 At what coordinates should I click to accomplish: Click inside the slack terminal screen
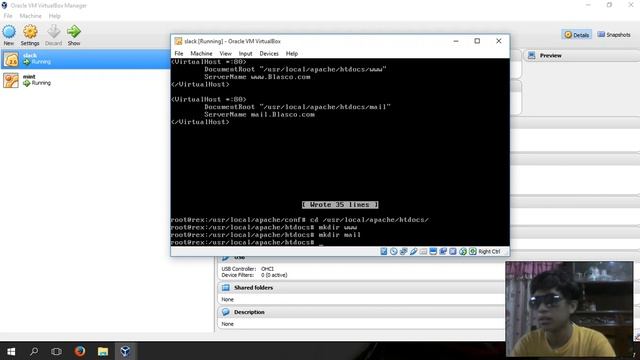[340, 152]
